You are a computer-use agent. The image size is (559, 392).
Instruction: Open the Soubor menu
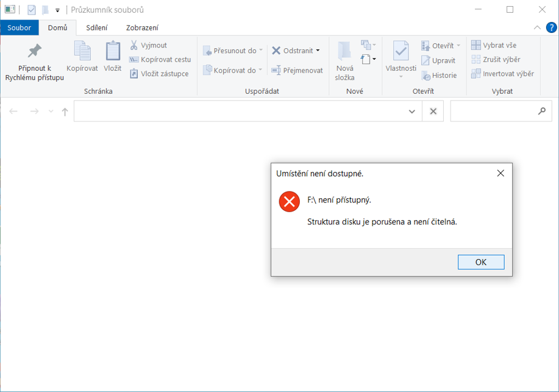[20, 27]
